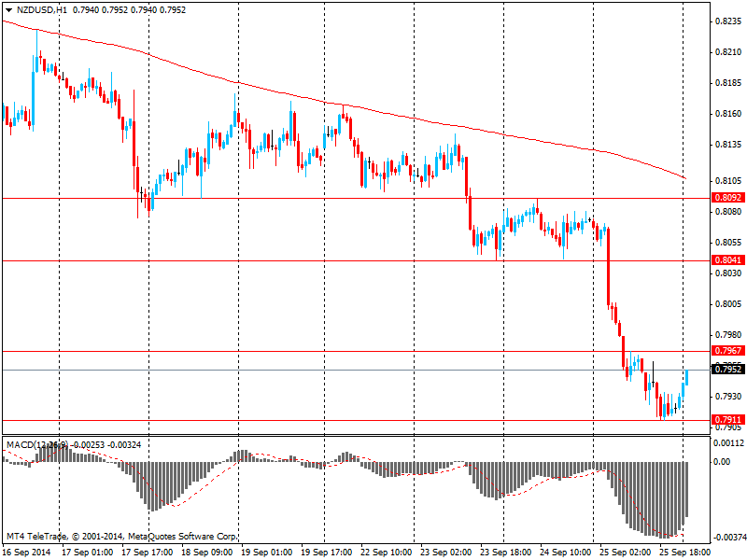
Task: Click the MT4 TeleTrade MetaQuotes copyright text
Action: pos(121,537)
